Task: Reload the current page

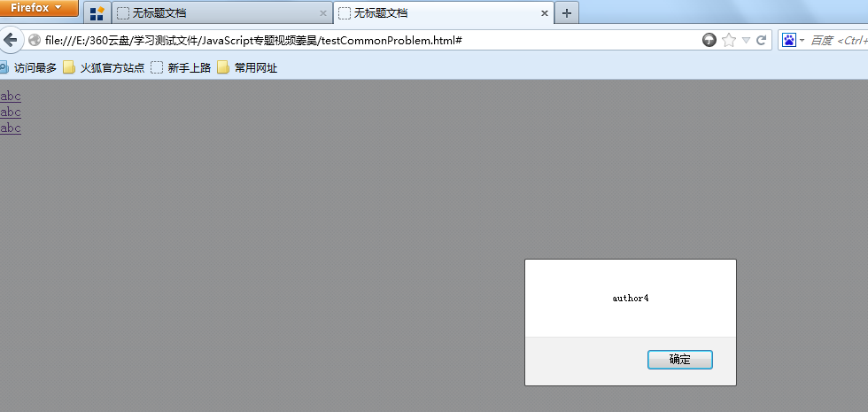Action: pyautogui.click(x=762, y=40)
